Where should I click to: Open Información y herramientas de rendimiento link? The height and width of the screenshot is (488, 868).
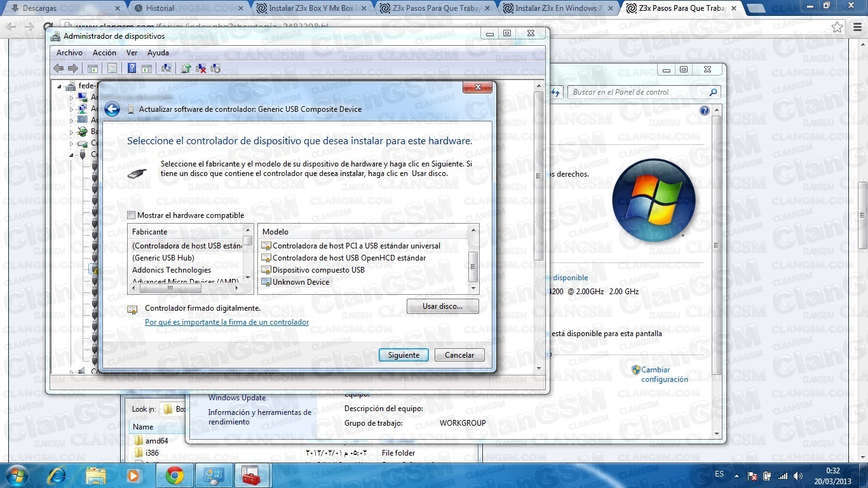(260, 417)
